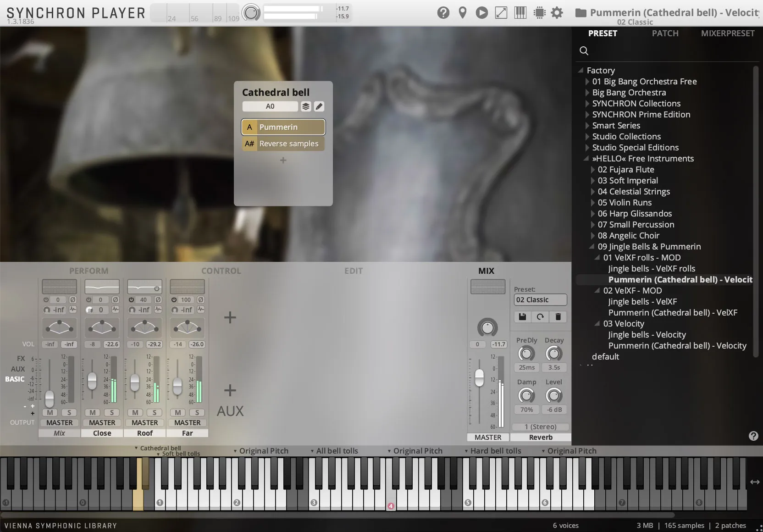Open the 02 Classic reverb preset dropdown

[x=540, y=300]
